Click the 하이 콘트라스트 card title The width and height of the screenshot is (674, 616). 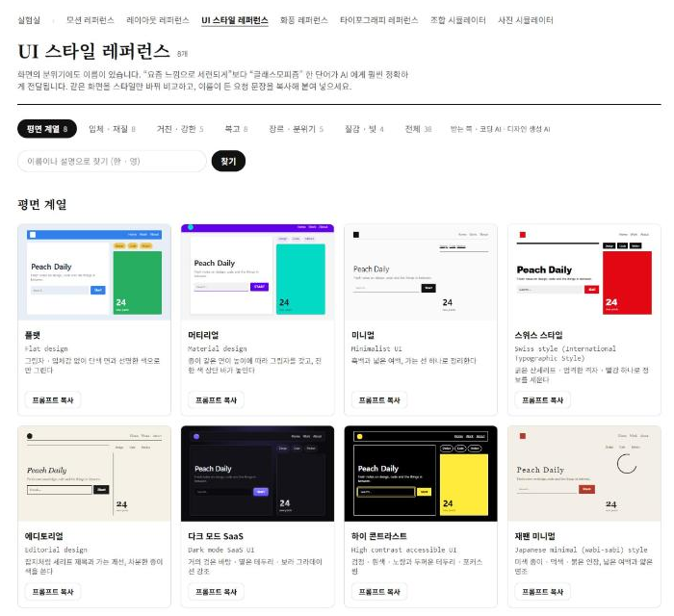pos(379,536)
